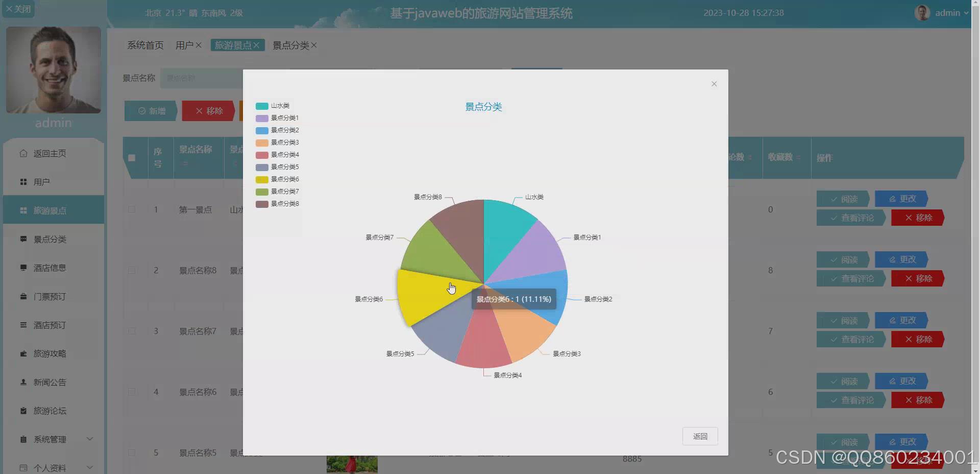Check the select-all header checkbox

pyautogui.click(x=132, y=158)
